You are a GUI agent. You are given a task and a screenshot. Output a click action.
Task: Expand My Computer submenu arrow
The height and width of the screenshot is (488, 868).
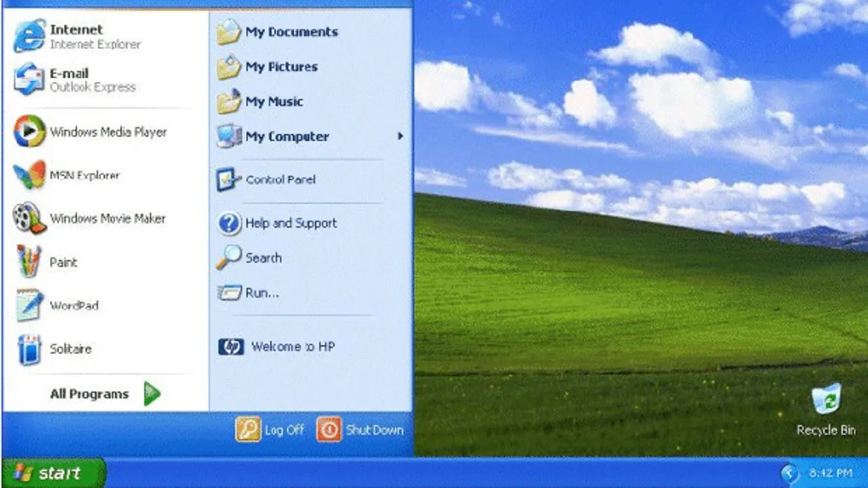pyautogui.click(x=401, y=136)
